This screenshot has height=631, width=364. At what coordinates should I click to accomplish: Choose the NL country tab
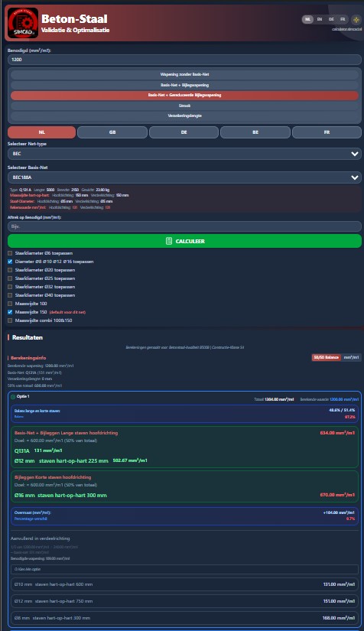pos(41,132)
